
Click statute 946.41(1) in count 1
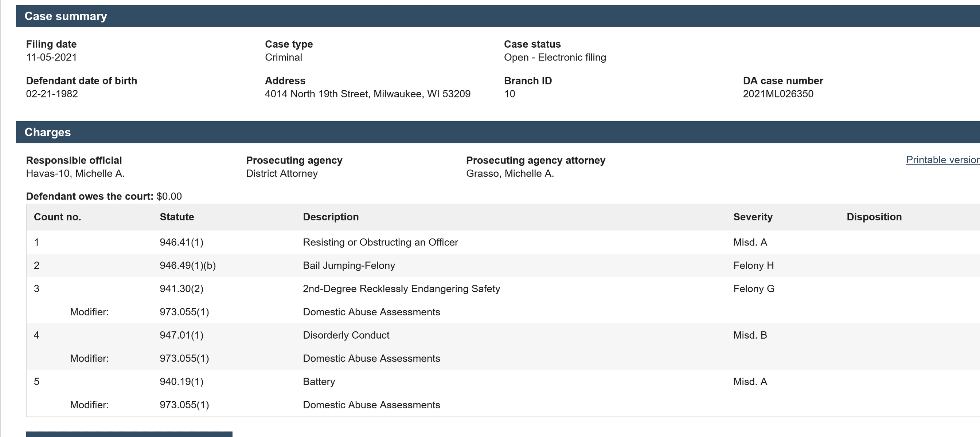(x=182, y=242)
